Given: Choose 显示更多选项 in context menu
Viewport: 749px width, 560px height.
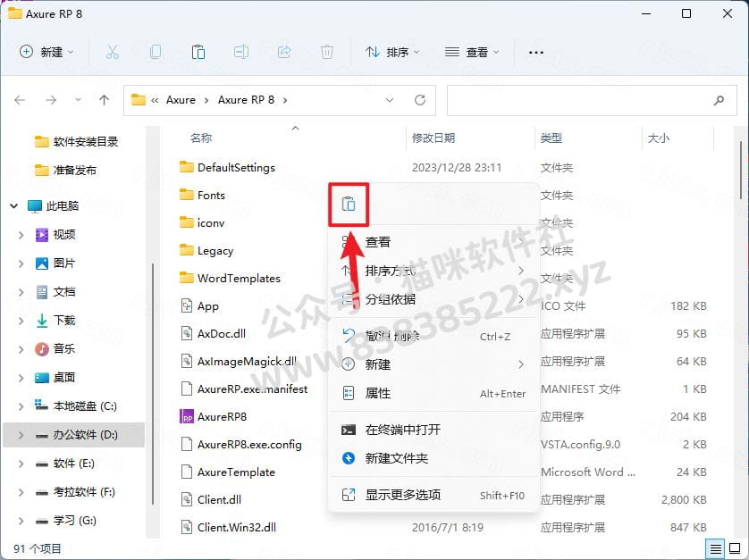Looking at the screenshot, I should pos(433,495).
